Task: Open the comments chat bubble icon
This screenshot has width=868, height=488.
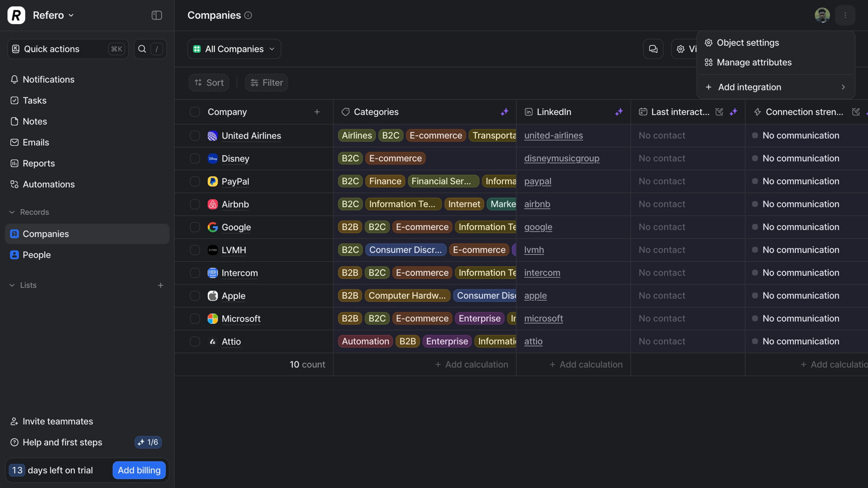Action: pos(653,49)
